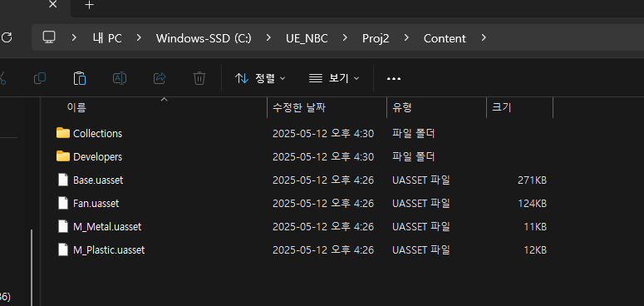Click the Copy icon in toolbar
Image resolution: width=644 pixels, height=306 pixels.
(x=39, y=78)
